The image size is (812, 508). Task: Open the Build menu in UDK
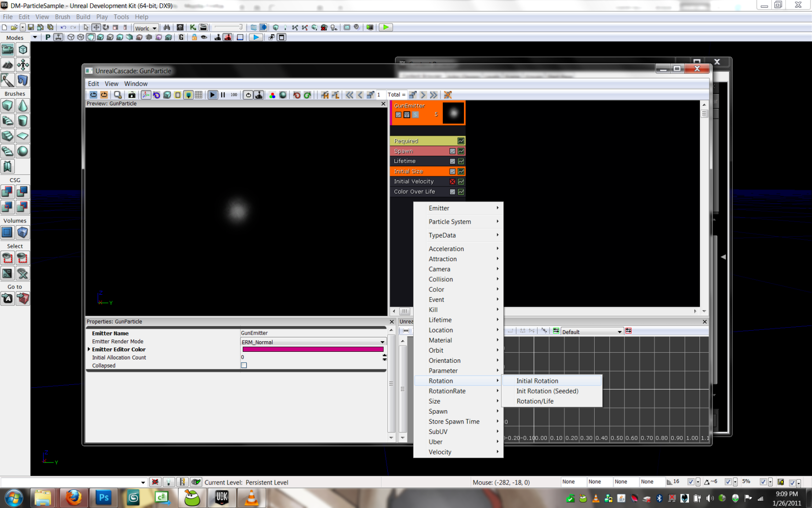[x=83, y=17]
